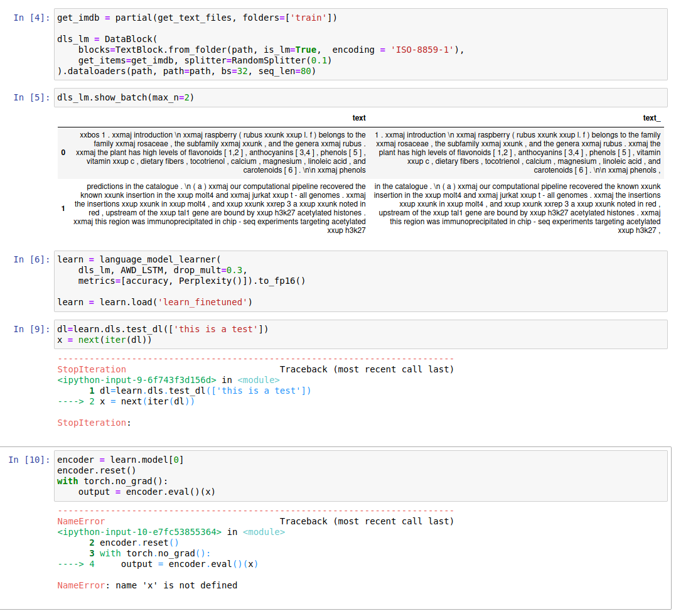The image size is (676, 616).
Task: Select the In [10] cell prompt
Action: coord(28,460)
